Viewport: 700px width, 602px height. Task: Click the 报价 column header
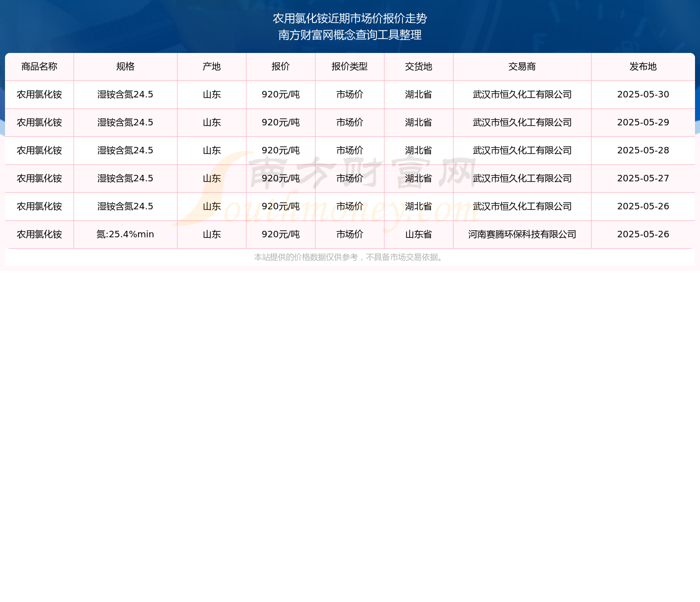click(x=280, y=66)
